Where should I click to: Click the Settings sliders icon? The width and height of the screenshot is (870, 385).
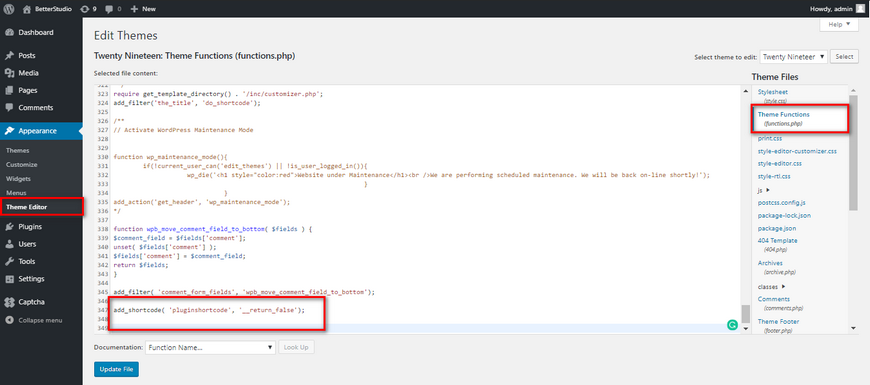(x=9, y=278)
